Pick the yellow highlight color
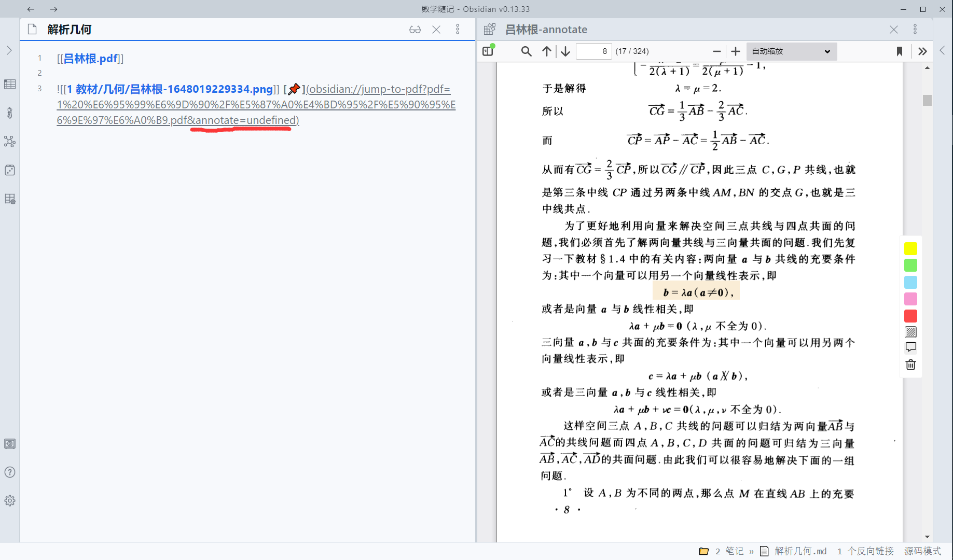Viewport: 953px width, 560px height. click(x=910, y=248)
